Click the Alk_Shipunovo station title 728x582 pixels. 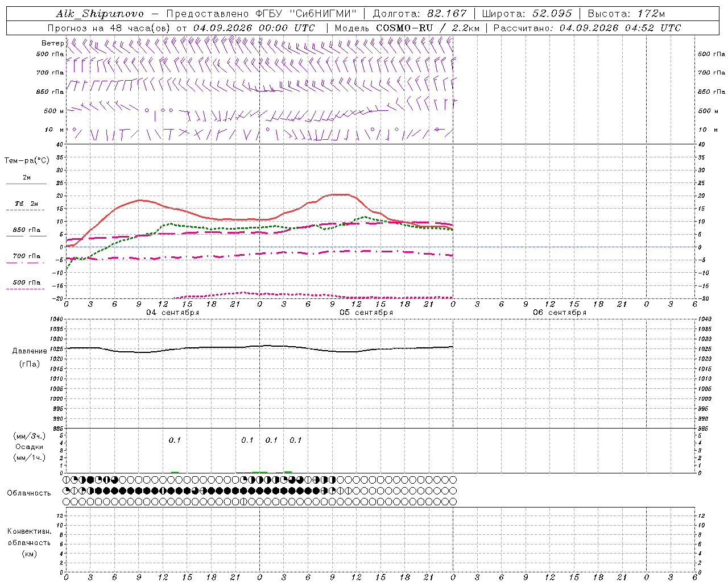100,14
